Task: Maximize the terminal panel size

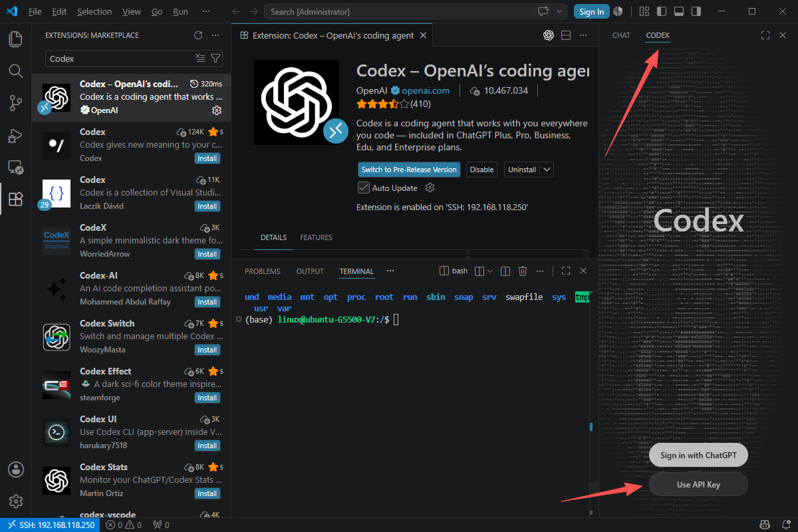Action: pyautogui.click(x=566, y=271)
